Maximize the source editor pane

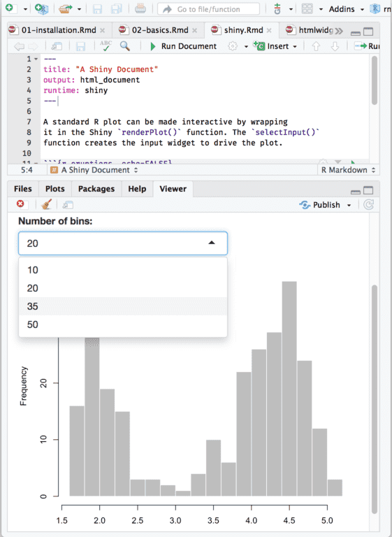368,32
